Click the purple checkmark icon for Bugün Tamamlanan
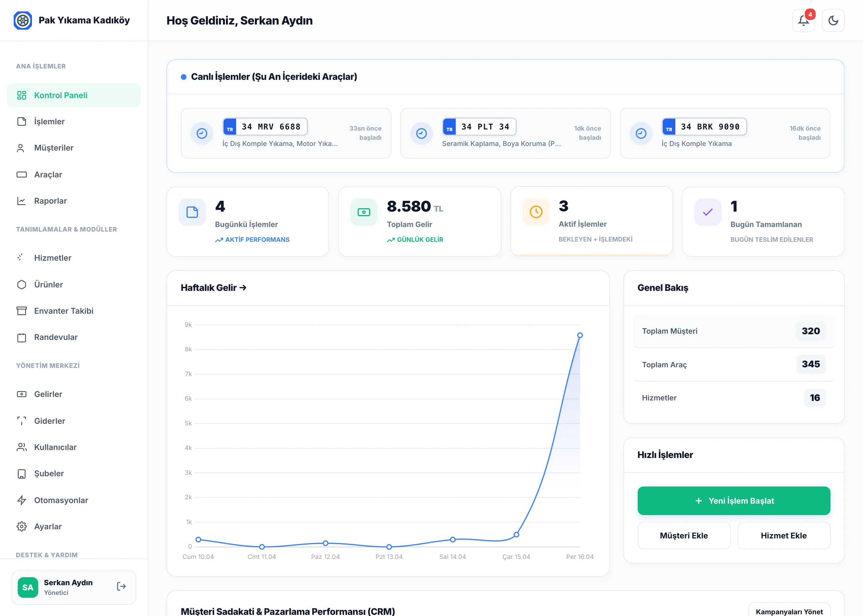Image resolution: width=863 pixels, height=616 pixels. pyautogui.click(x=708, y=212)
